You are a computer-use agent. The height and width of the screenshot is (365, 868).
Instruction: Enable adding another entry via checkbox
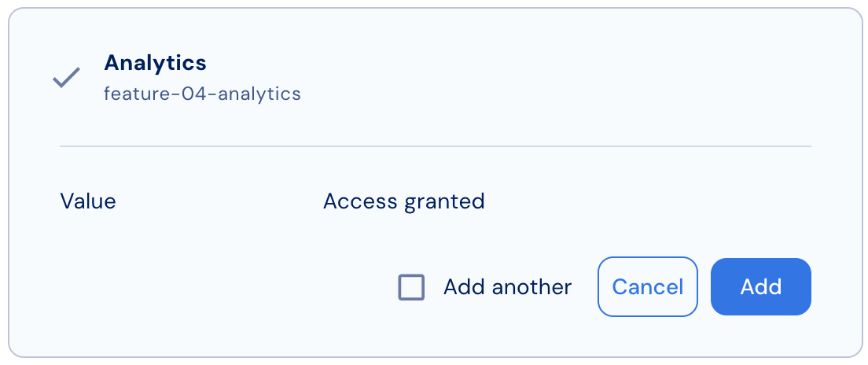[x=411, y=287]
